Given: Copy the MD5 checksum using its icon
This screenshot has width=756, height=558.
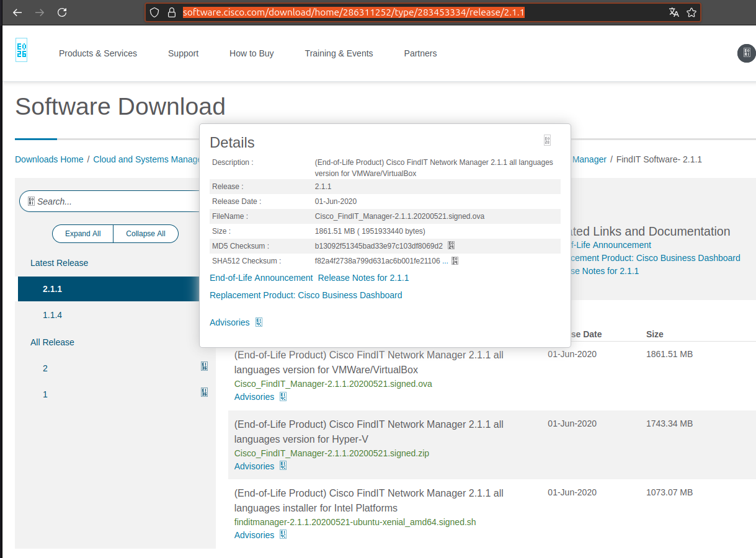Looking at the screenshot, I should [x=451, y=246].
